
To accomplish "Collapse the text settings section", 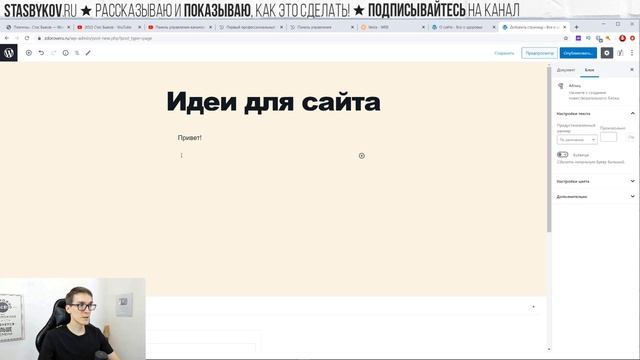I will click(x=596, y=113).
